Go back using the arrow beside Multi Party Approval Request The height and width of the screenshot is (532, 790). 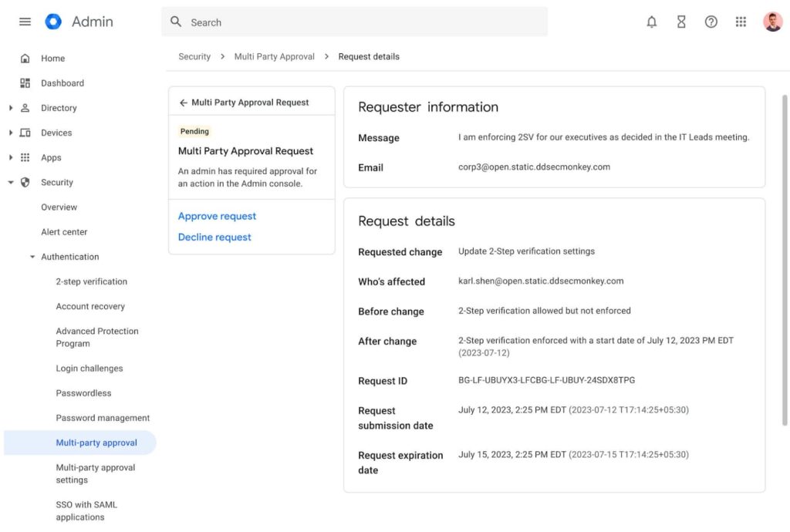click(x=184, y=103)
